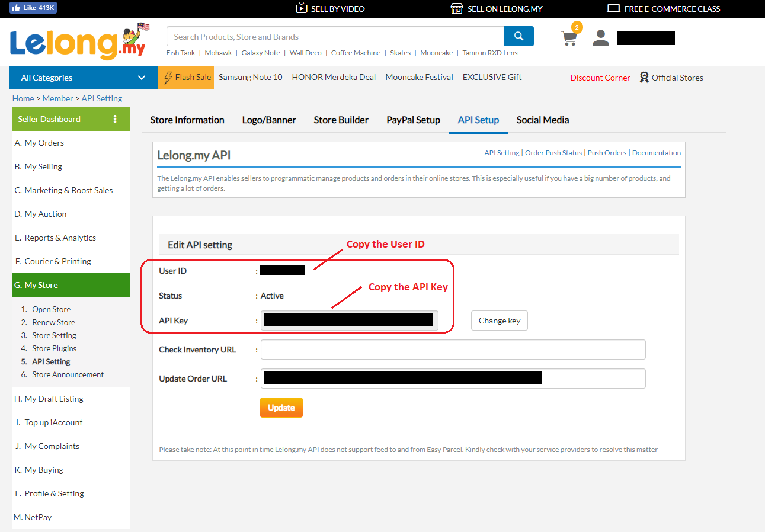
Task: Click the orange Update button
Action: point(281,408)
